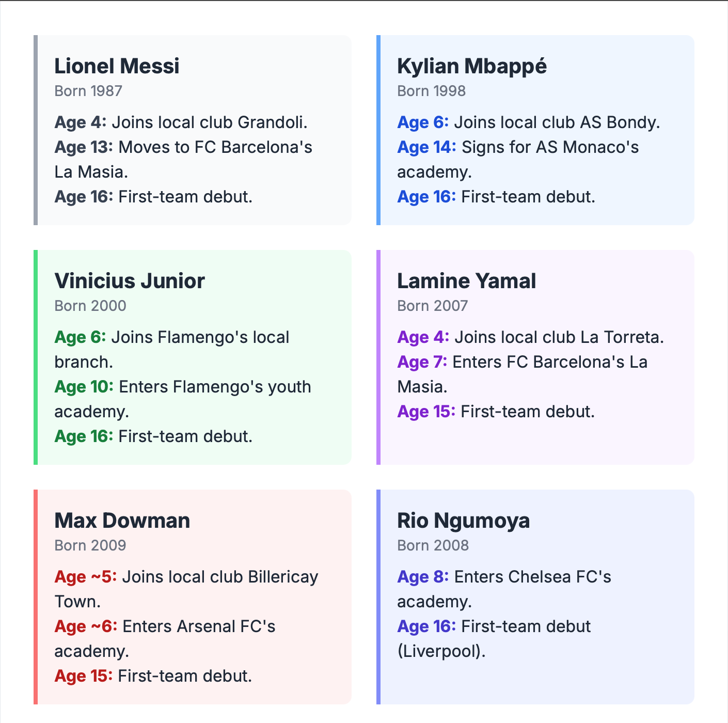This screenshot has width=728, height=723.
Task: Click the green left border of Vinicius card
Action: coord(36,357)
